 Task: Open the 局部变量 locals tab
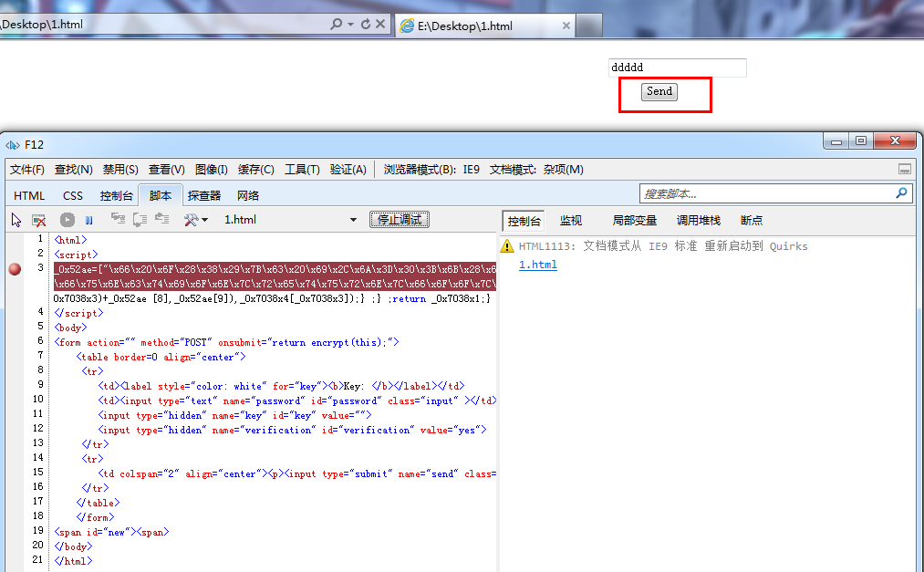coord(634,221)
